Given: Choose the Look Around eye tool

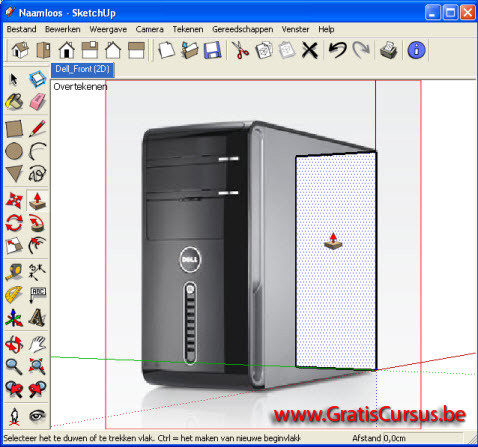Looking at the screenshot, I should tap(37, 416).
